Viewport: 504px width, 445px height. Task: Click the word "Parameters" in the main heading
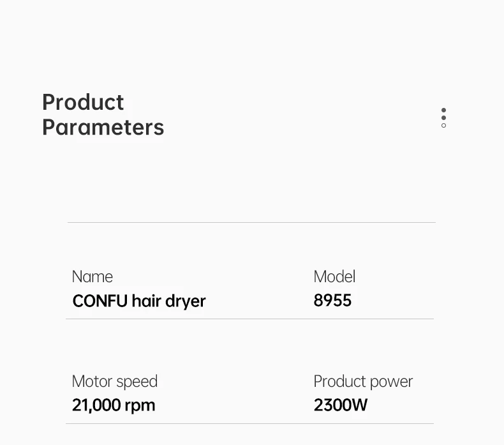103,127
